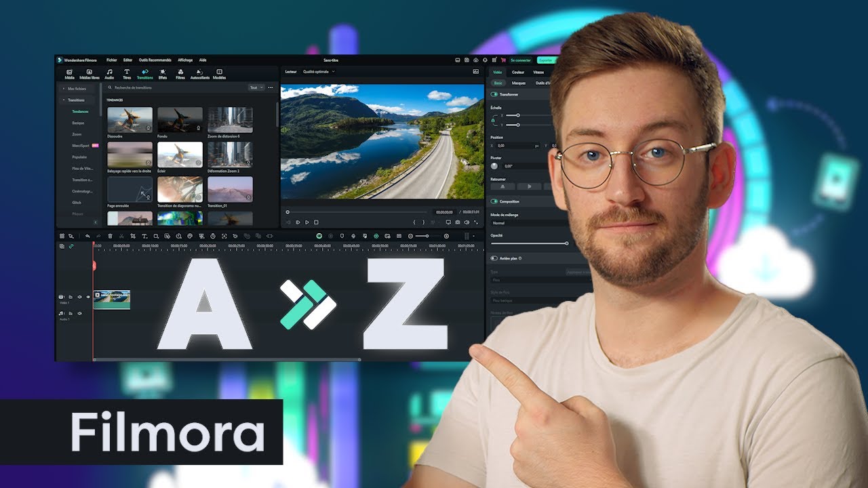Open the Tout filter dropdown
868x488 pixels.
coord(256,87)
